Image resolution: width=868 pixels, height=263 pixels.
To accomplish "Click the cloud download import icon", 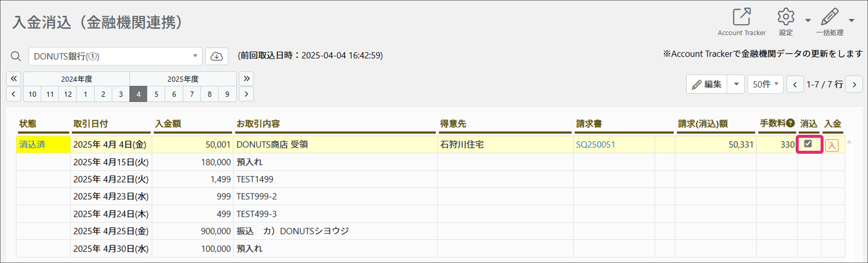I will 217,56.
